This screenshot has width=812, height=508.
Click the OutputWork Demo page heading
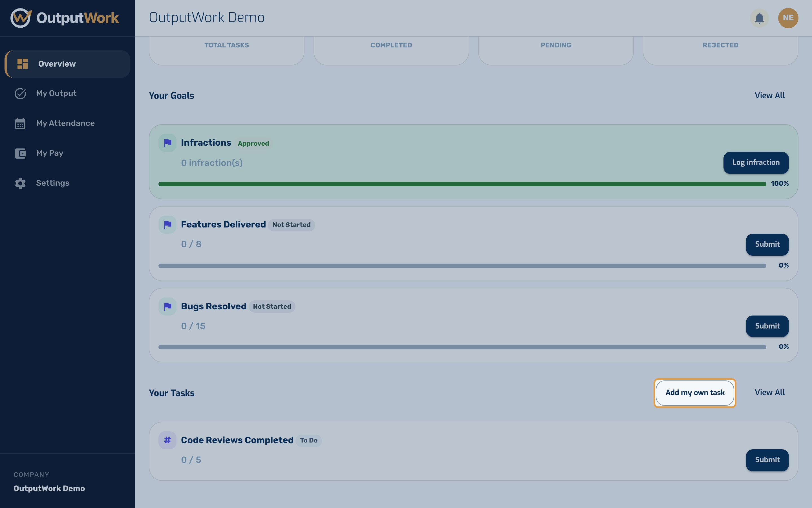(207, 17)
